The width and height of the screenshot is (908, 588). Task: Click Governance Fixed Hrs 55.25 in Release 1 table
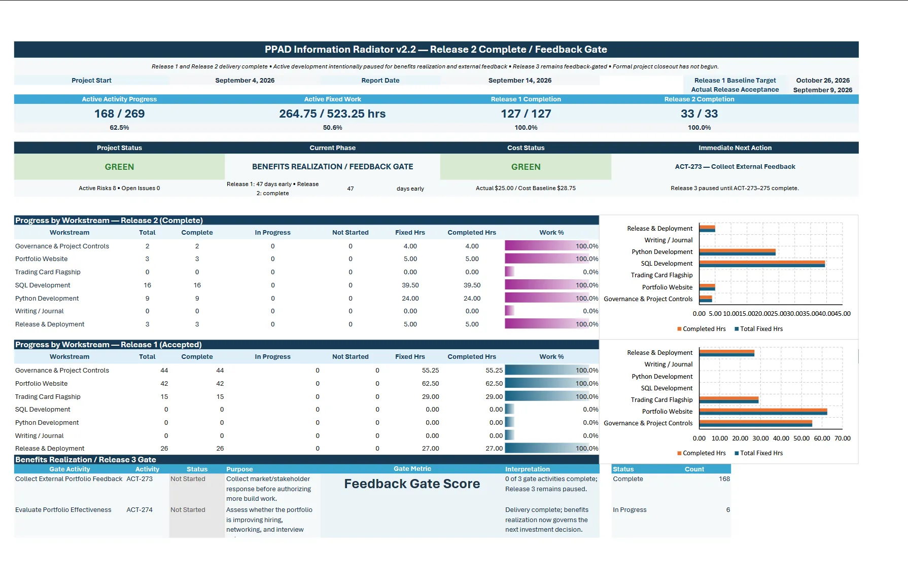tap(430, 371)
